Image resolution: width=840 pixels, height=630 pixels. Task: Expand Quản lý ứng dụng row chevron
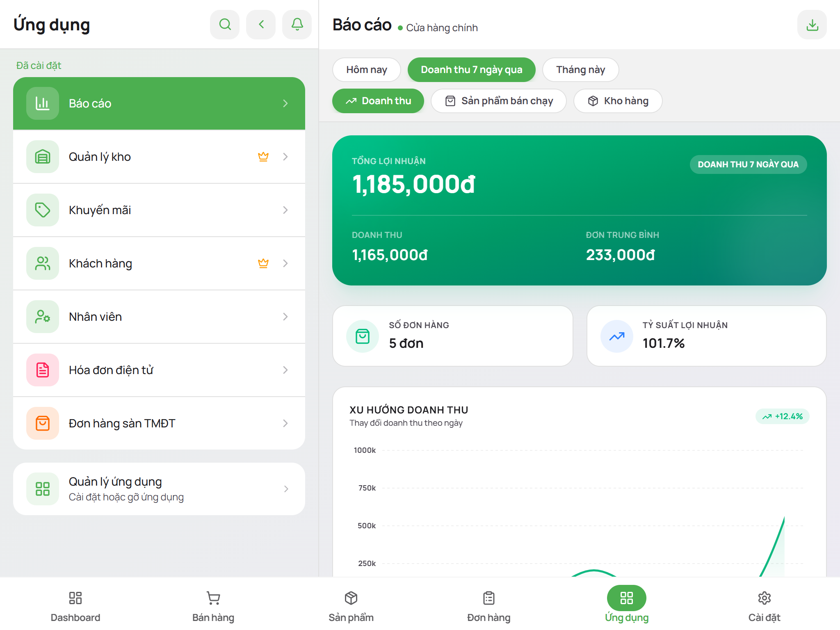[286, 489]
